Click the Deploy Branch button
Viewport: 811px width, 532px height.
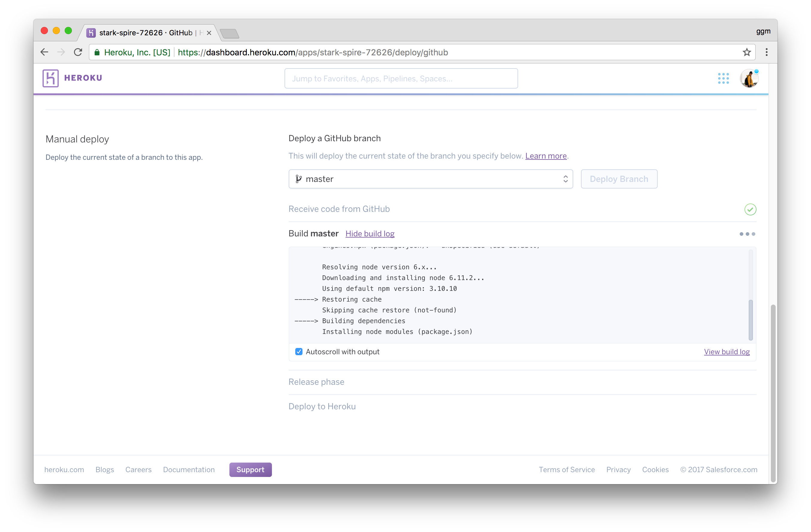(619, 179)
